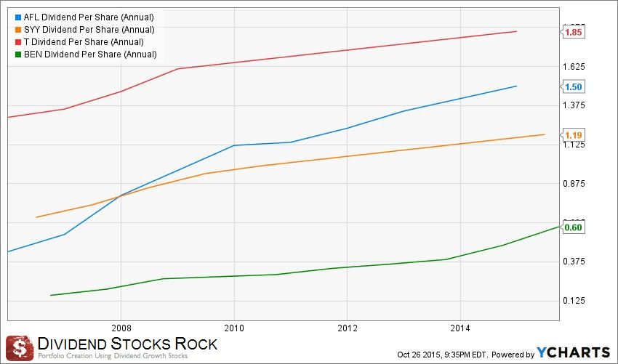Select 'T Dividend Per Share (Annual)' legend label
Screen dimensions: 618x364
coord(84,41)
